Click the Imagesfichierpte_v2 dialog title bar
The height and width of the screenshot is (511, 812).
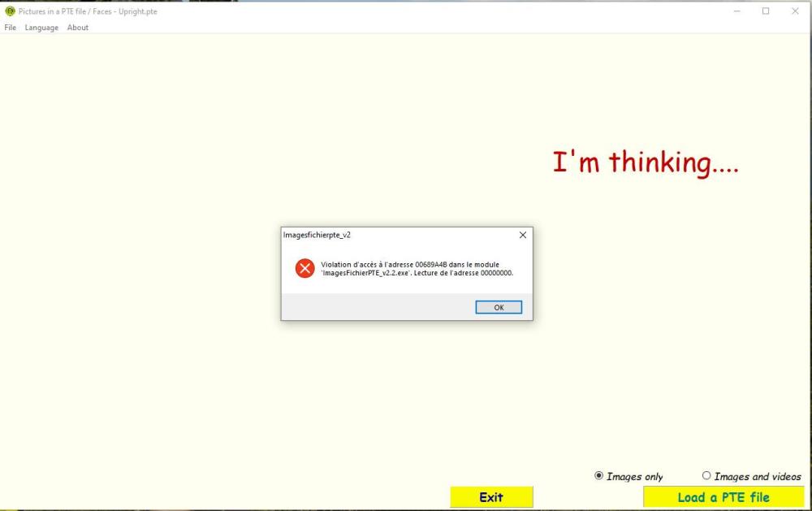390,235
